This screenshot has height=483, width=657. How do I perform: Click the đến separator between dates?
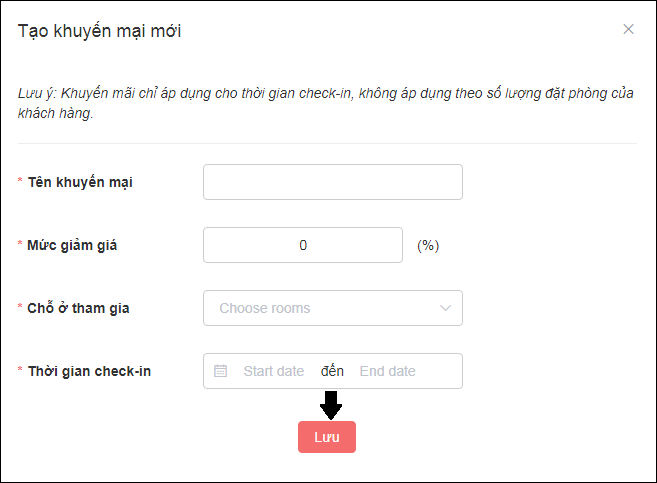(x=332, y=371)
